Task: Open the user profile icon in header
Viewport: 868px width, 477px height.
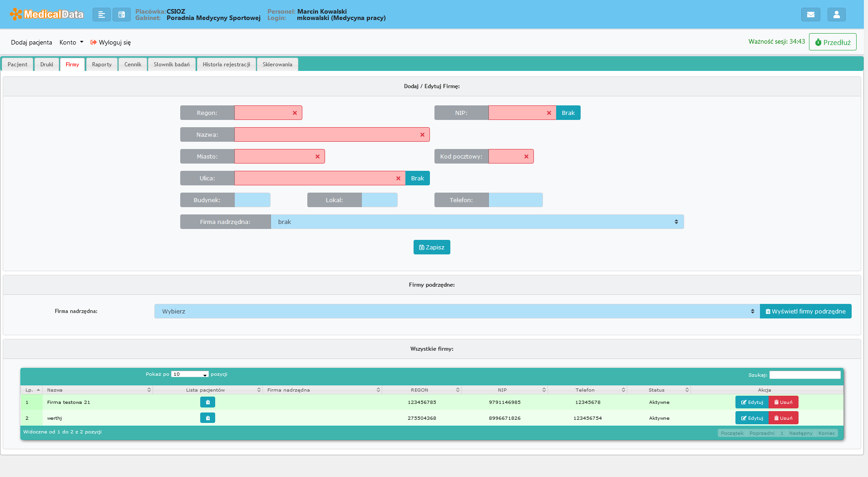Action: point(836,15)
